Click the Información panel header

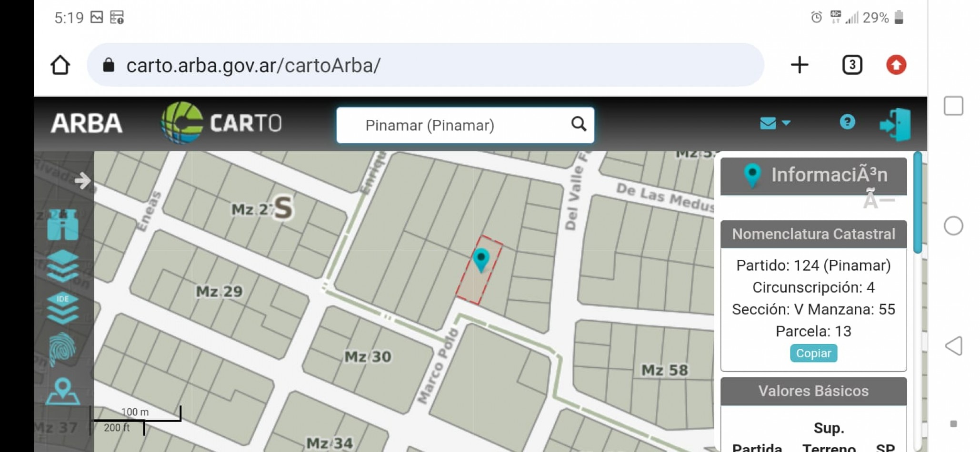click(x=813, y=176)
